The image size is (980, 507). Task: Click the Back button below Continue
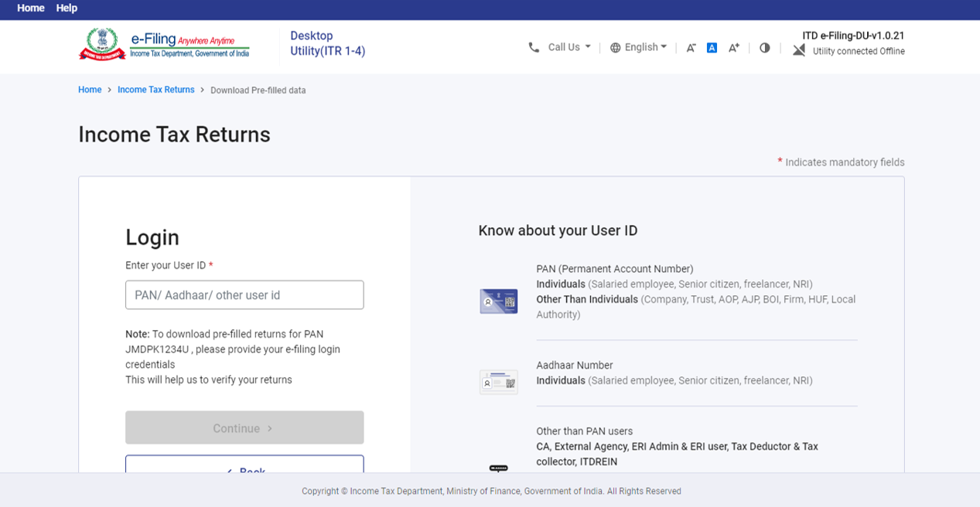pyautogui.click(x=244, y=466)
